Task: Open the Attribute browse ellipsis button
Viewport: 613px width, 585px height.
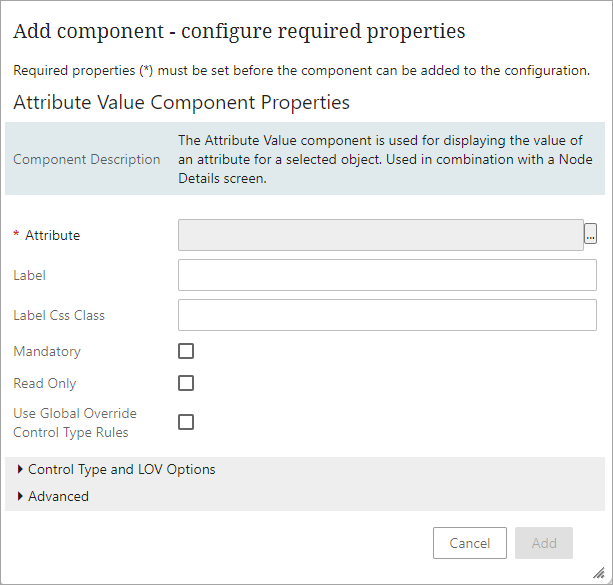Action: pos(591,235)
